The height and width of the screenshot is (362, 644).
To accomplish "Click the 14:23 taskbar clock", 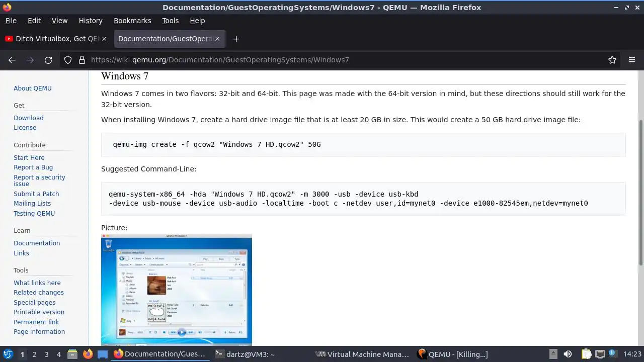I will (x=632, y=354).
